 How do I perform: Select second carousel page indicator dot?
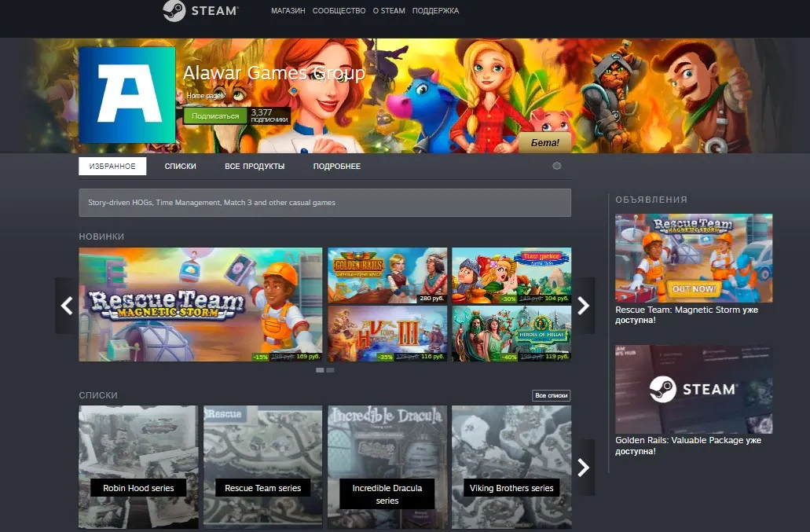click(330, 370)
